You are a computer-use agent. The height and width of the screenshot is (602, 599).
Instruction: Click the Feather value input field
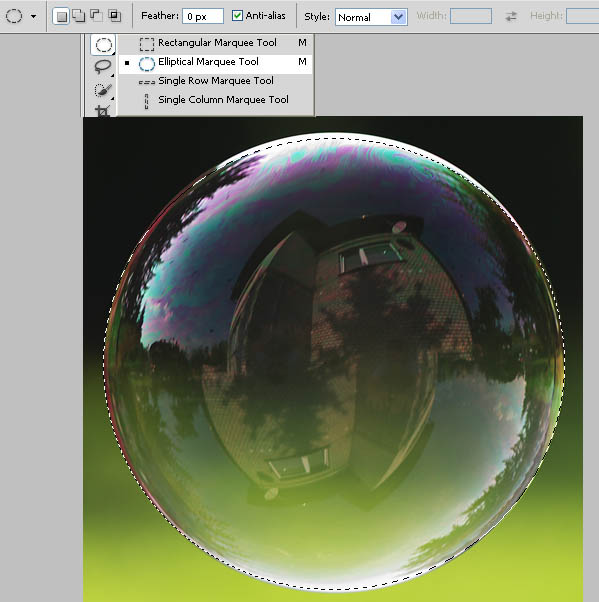coord(203,17)
